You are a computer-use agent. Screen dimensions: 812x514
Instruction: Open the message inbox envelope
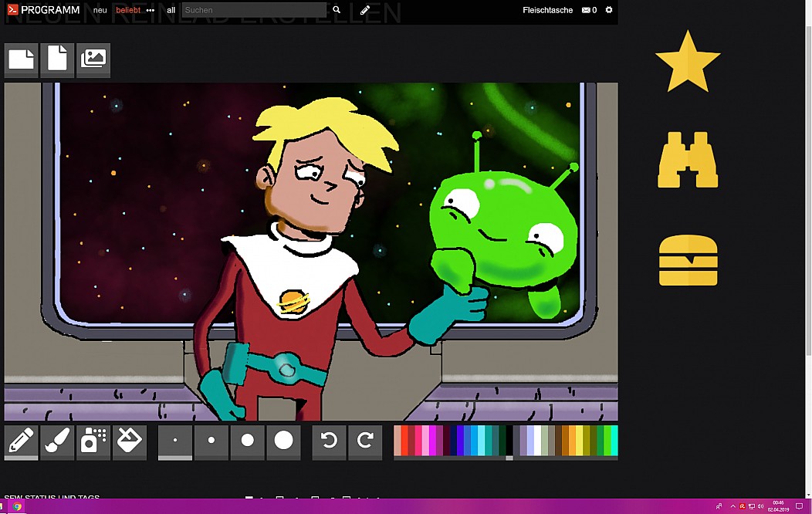590,10
